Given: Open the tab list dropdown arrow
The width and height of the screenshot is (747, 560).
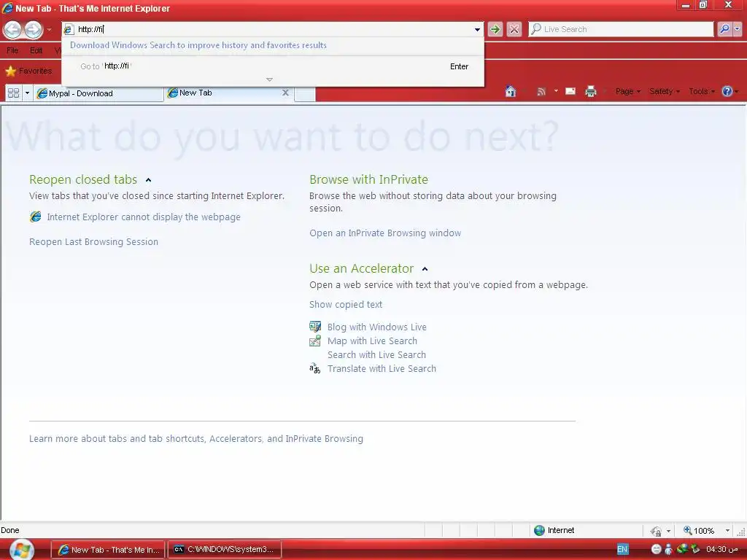Looking at the screenshot, I should pyautogui.click(x=27, y=93).
